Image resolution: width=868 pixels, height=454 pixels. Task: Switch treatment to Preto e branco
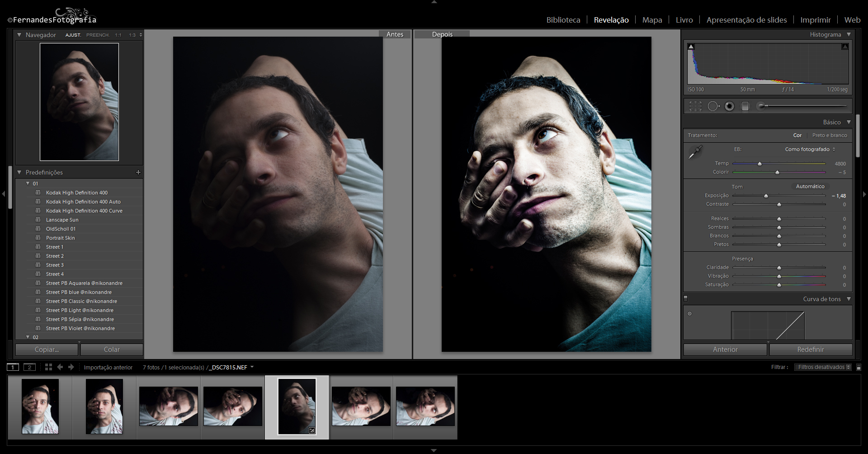pos(829,135)
